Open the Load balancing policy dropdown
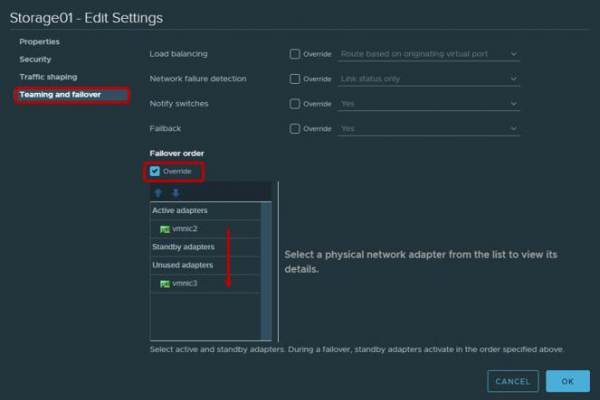 (x=429, y=54)
